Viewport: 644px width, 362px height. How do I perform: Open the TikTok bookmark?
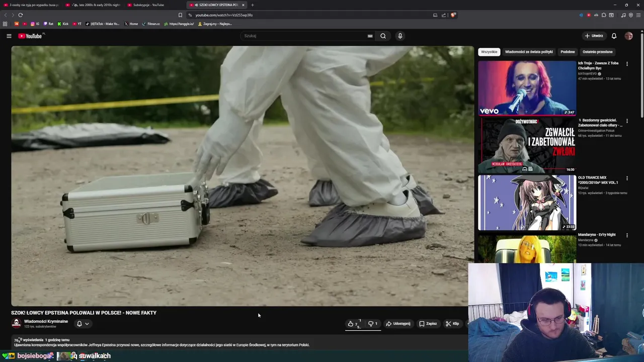(x=103, y=24)
